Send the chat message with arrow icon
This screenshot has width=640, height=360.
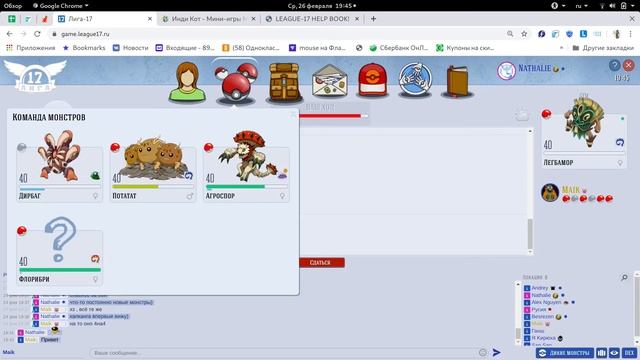point(496,352)
